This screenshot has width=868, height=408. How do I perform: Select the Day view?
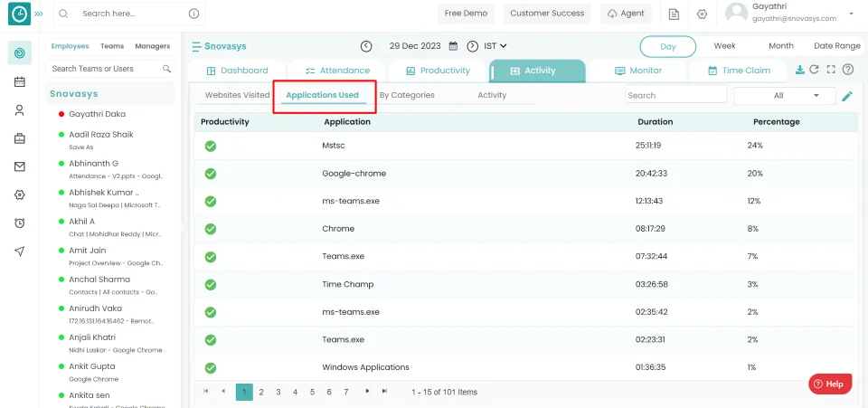click(667, 46)
